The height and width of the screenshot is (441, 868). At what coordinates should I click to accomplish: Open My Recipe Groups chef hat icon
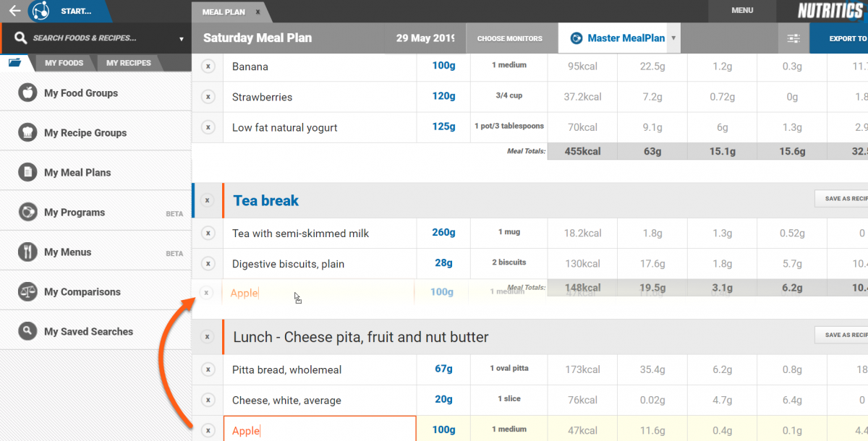point(27,133)
